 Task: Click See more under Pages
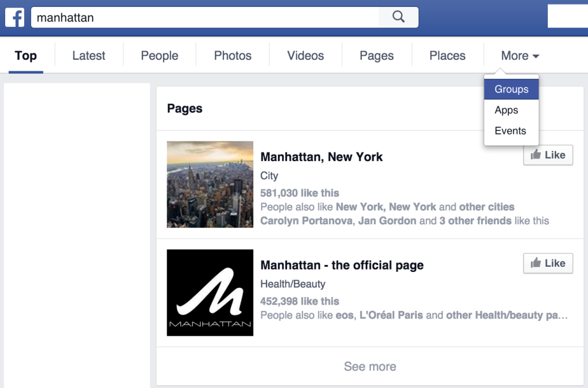tap(370, 366)
